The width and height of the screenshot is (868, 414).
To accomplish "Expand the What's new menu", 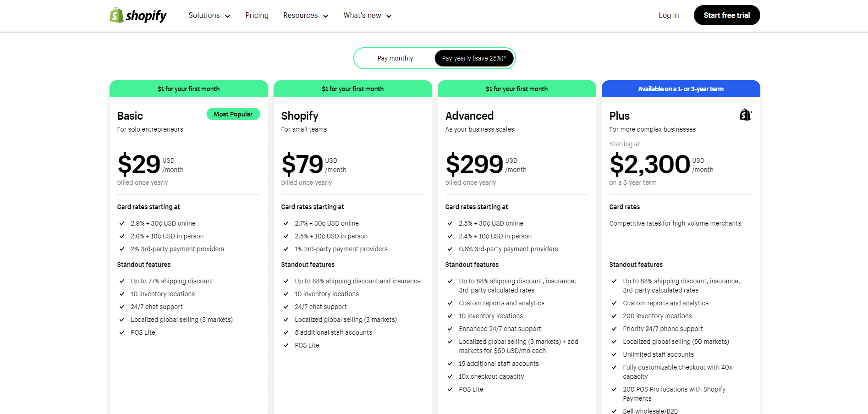I will (x=368, y=16).
